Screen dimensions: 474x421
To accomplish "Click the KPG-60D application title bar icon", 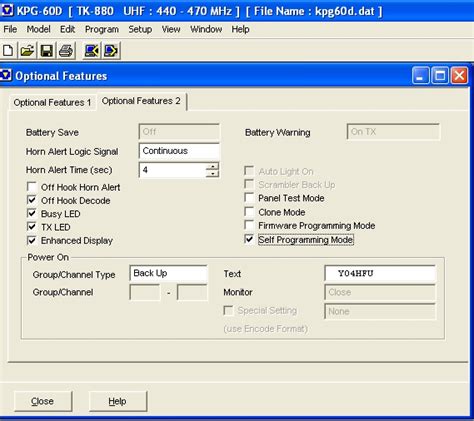I will 7,11.
